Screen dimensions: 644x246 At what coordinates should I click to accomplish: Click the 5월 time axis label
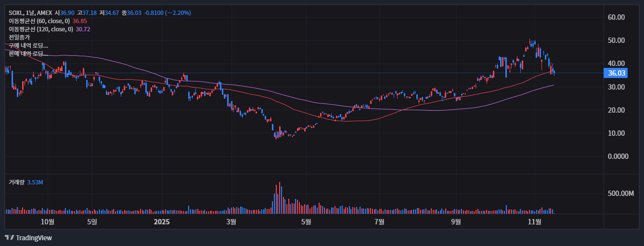pos(306,221)
